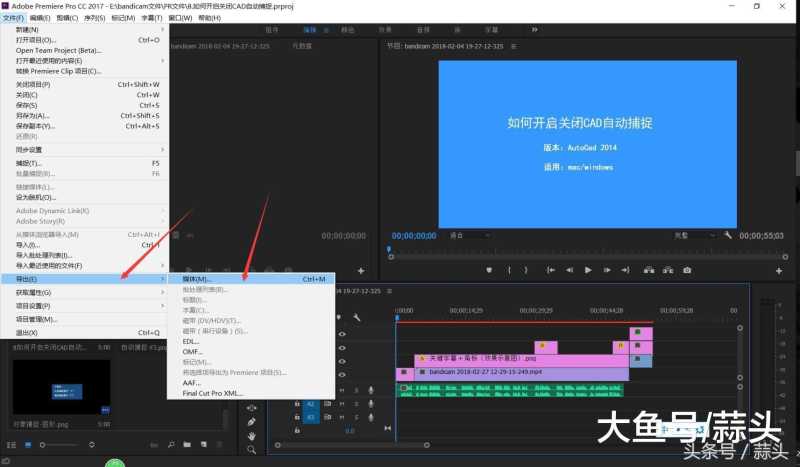Step forward one frame in Program monitor
The image size is (800, 467).
(607, 270)
